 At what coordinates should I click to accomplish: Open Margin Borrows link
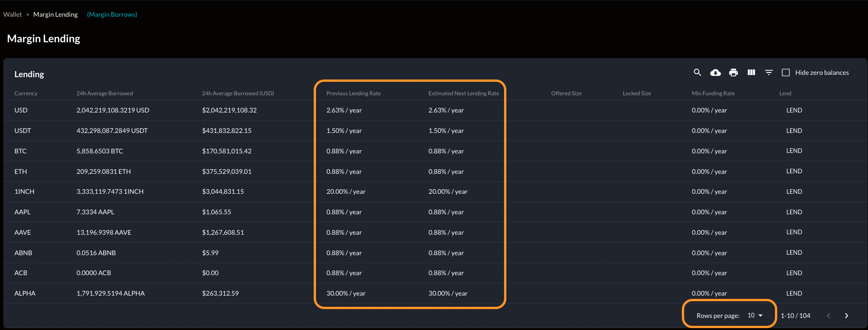[112, 14]
